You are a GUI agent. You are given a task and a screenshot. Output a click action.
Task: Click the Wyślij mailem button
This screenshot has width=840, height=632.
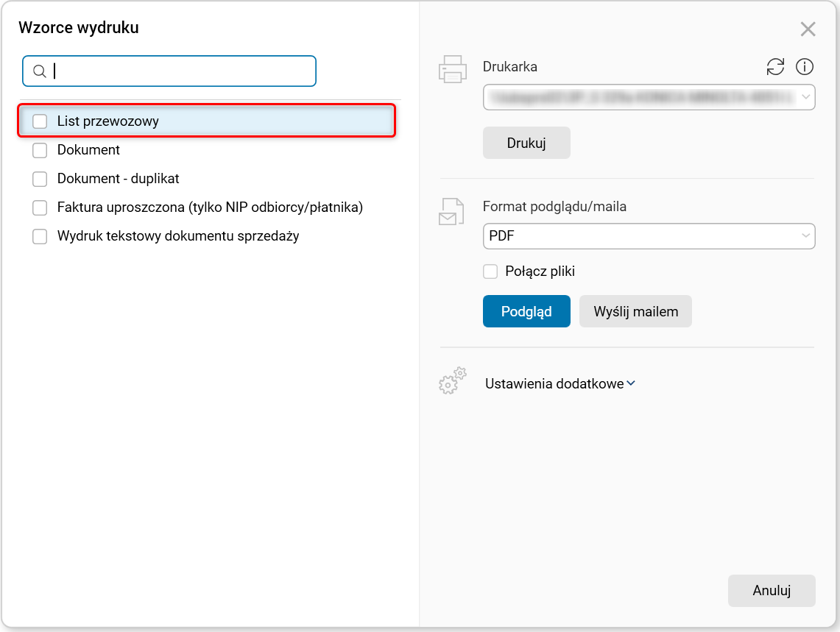click(x=635, y=311)
